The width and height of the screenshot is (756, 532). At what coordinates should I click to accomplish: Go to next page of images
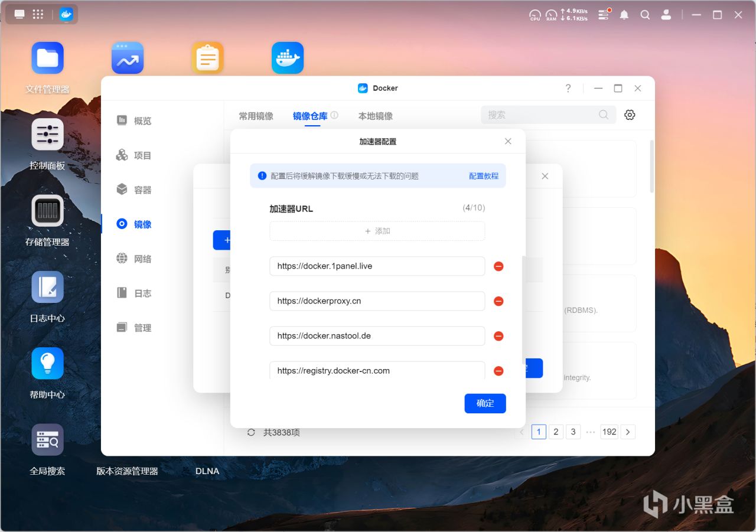pos(628,432)
